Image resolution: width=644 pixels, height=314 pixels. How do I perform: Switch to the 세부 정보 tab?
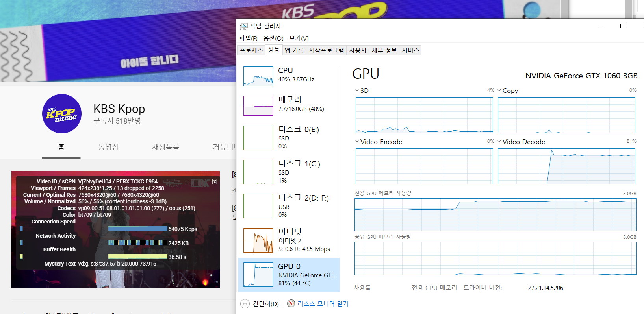click(384, 50)
